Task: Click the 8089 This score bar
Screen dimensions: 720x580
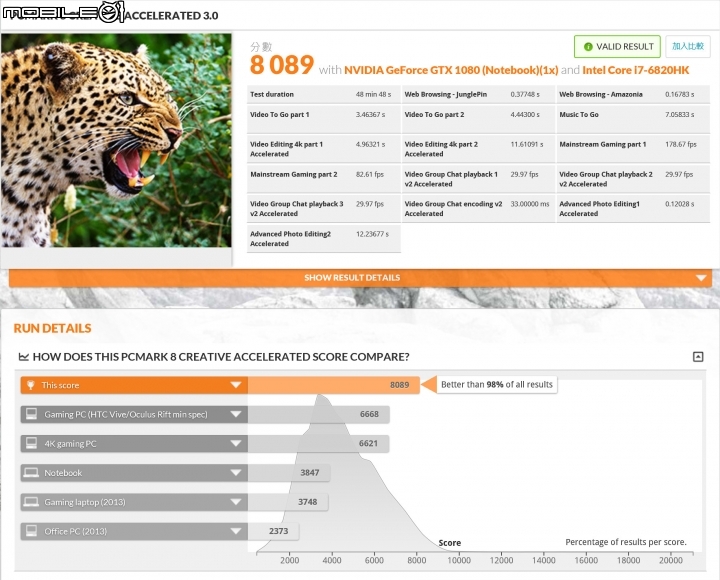Action: (334, 385)
